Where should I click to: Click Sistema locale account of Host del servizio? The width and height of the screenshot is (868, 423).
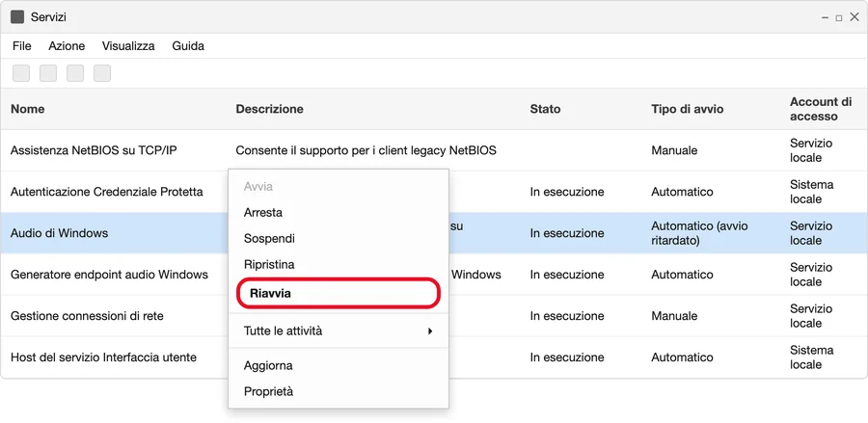pos(811,357)
